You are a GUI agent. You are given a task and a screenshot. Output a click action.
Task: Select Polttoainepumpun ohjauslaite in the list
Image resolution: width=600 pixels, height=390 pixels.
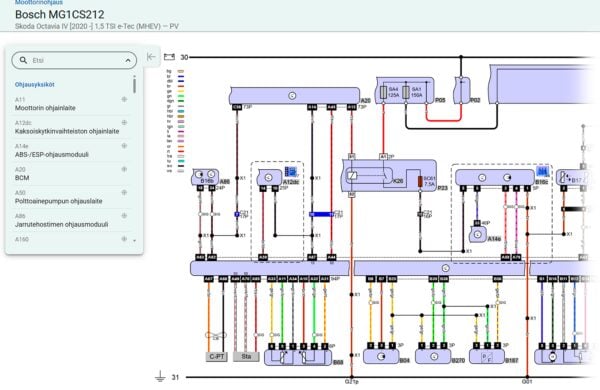pos(59,201)
